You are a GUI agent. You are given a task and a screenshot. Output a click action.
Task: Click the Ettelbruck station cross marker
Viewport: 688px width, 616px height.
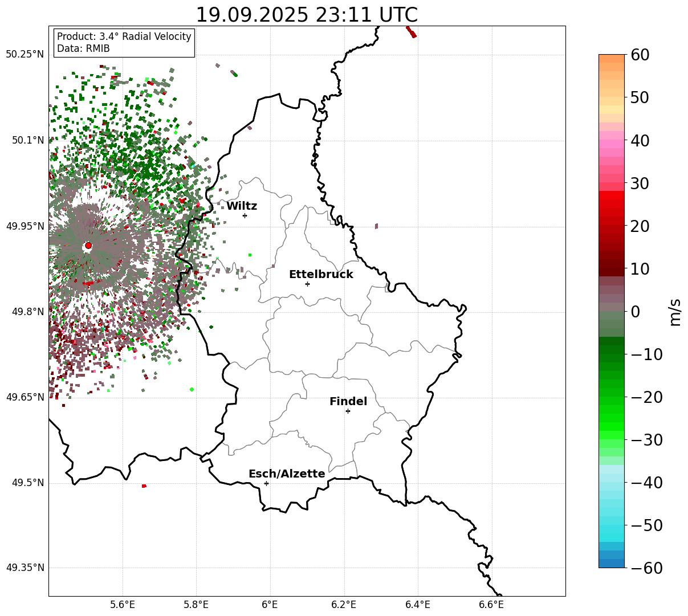click(307, 284)
